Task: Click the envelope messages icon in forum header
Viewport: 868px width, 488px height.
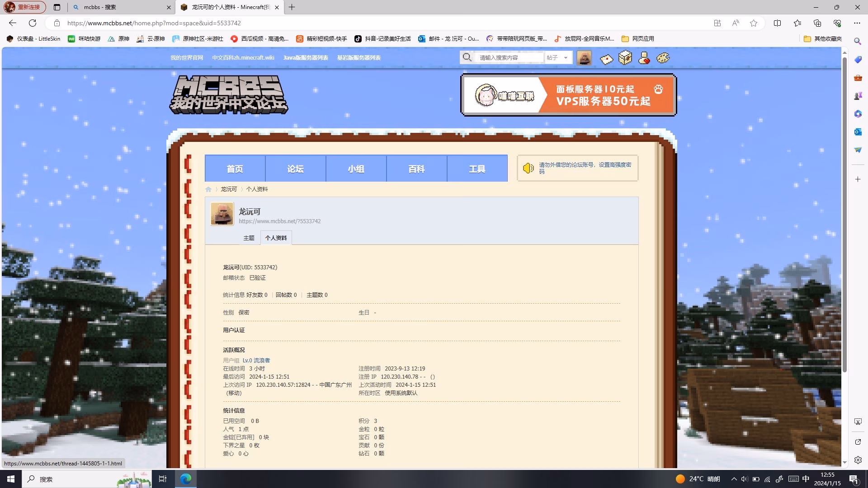Action: click(x=606, y=59)
